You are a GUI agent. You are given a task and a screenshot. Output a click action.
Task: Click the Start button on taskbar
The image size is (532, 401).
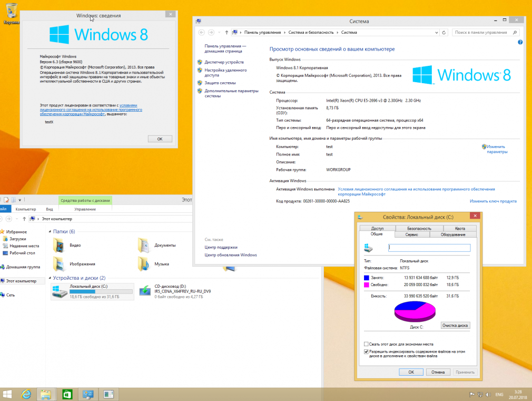click(7, 394)
